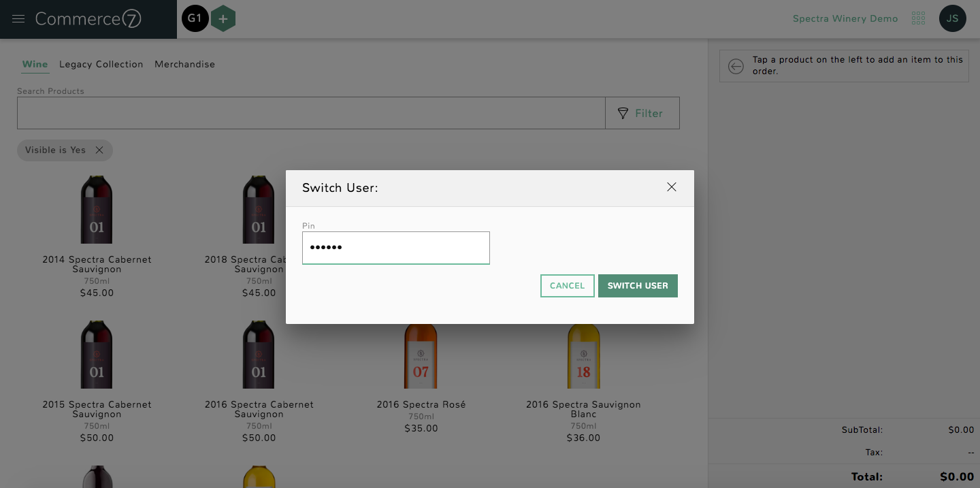Click the tap a product hint text
980x488 pixels.
point(857,65)
